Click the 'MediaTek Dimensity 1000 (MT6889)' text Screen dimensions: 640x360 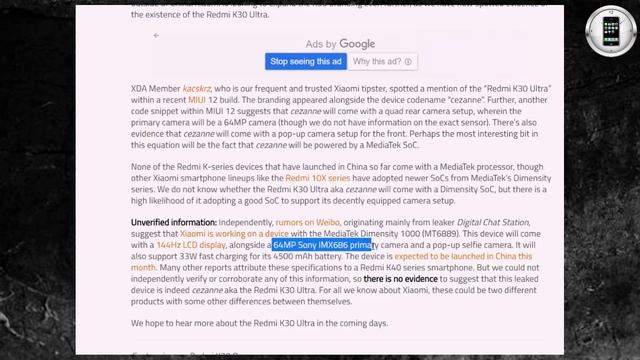[391, 234]
